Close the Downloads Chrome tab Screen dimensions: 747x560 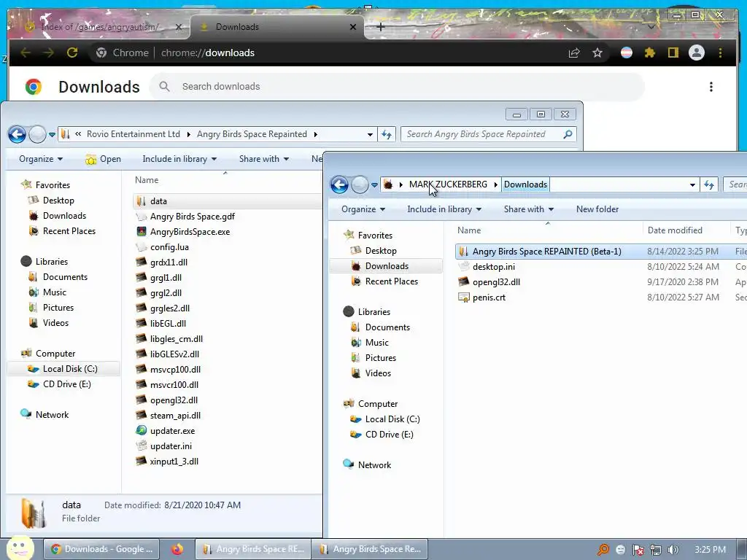[x=353, y=27]
